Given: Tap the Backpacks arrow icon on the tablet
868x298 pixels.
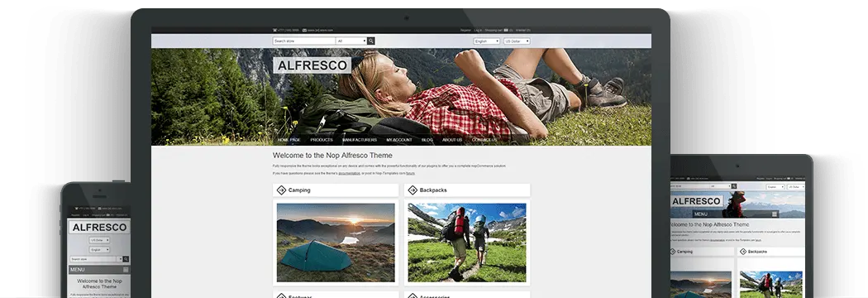Looking at the screenshot, I should (x=743, y=252).
